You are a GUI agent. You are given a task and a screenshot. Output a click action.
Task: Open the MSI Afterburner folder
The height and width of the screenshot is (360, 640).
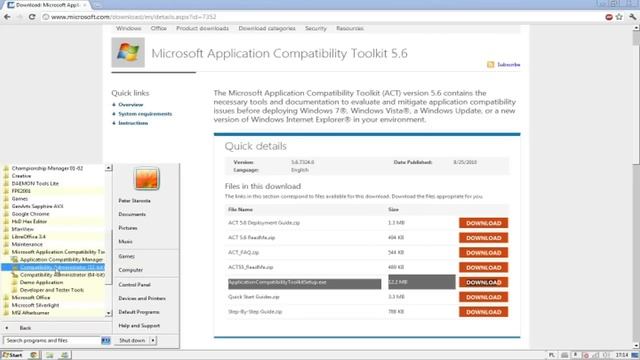coord(30,313)
